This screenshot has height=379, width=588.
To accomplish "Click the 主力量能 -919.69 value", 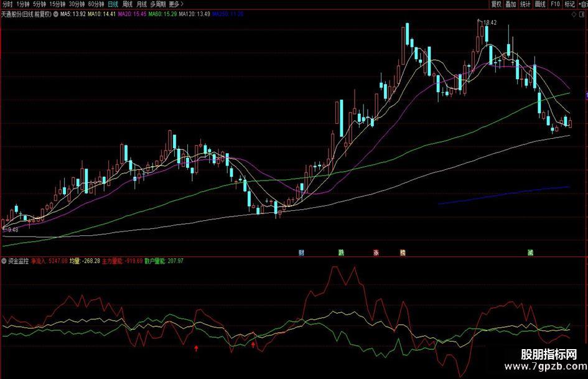I will pos(122,261).
